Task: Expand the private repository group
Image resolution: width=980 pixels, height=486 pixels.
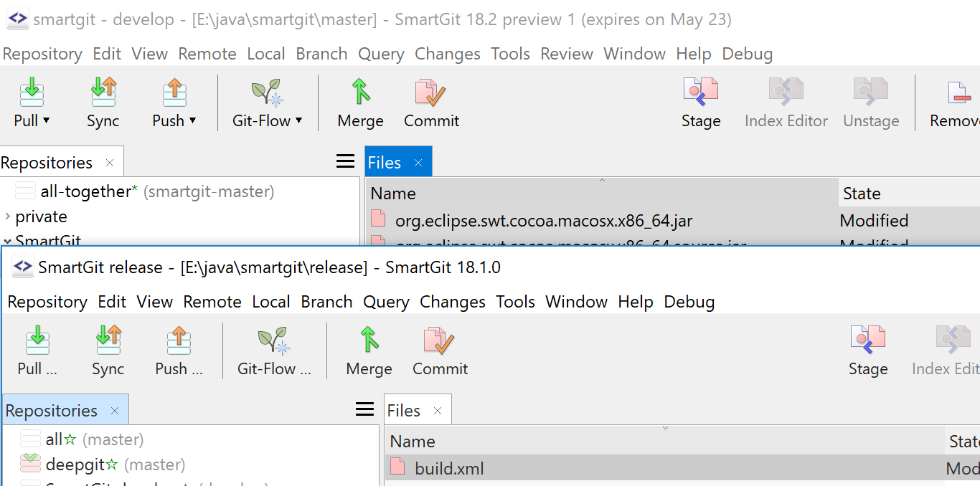Action: [x=8, y=216]
